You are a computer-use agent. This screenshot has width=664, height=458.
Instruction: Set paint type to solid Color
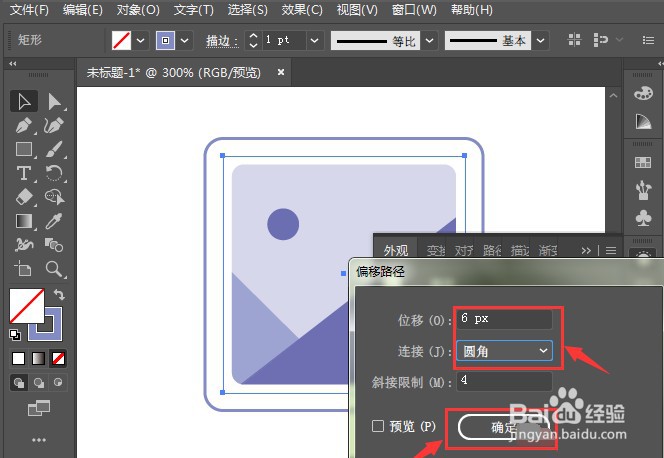[x=19, y=359]
